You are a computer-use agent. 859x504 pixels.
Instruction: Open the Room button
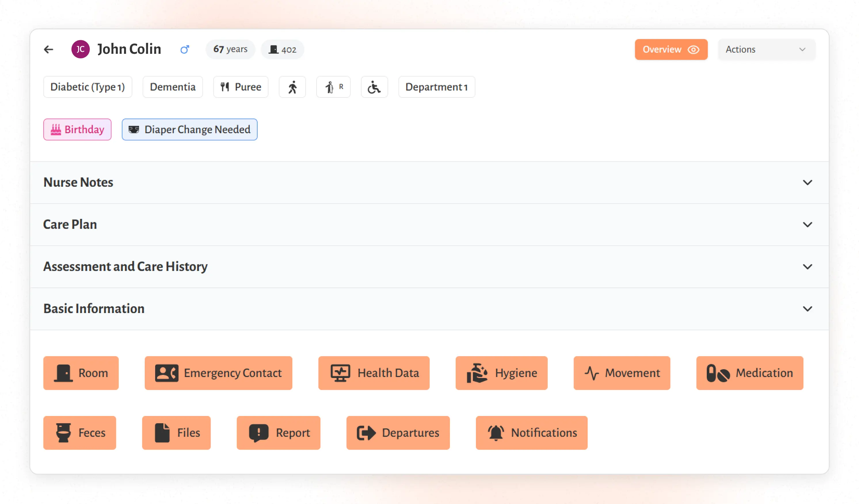81,373
